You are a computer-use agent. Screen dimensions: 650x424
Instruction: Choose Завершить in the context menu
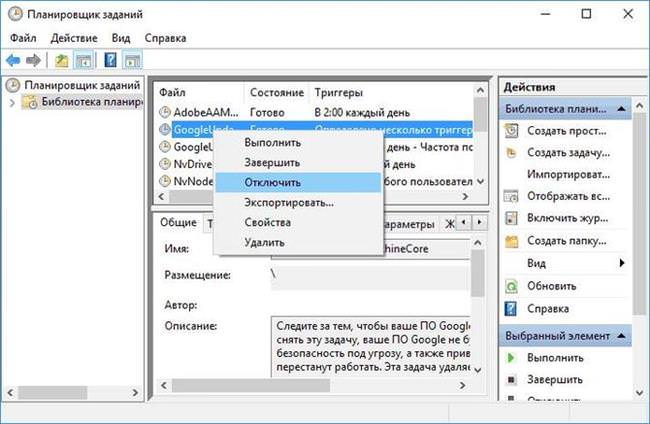(x=298, y=162)
